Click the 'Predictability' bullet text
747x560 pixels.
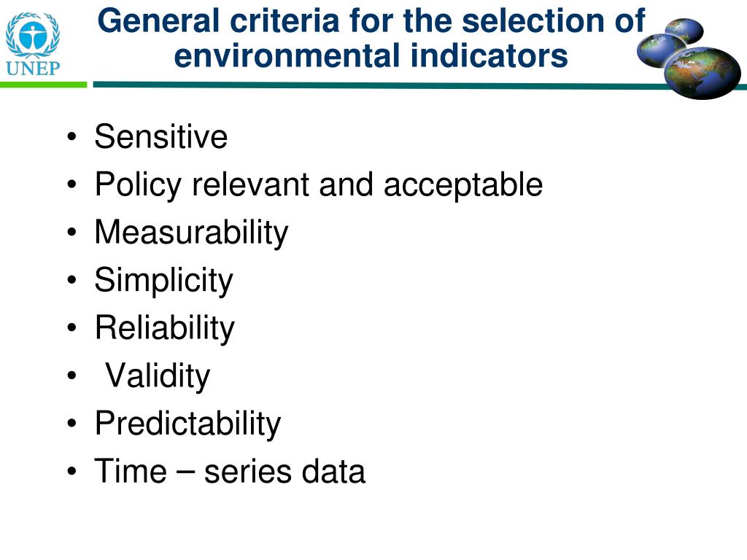pos(187,424)
